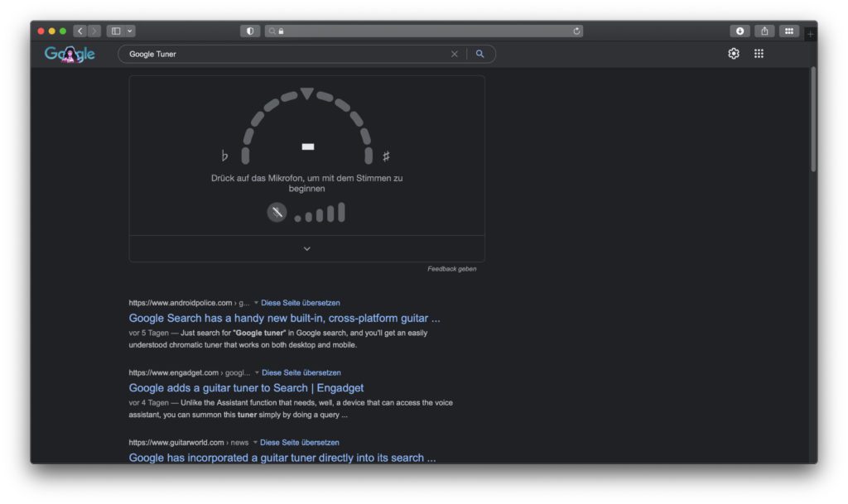Click the magnifier search button
Image resolution: width=848 pixels, height=504 pixels.
tap(479, 54)
